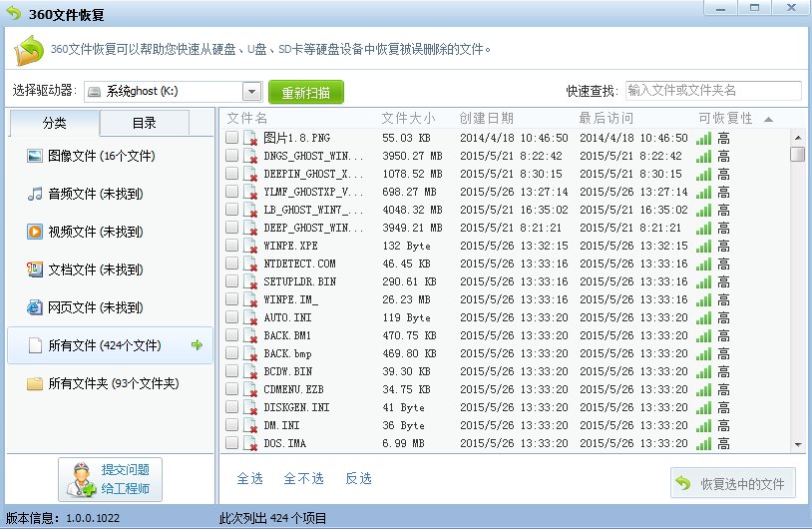The height and width of the screenshot is (529, 812).
Task: Select 音频文件 (未找到) category
Action: pos(110,194)
